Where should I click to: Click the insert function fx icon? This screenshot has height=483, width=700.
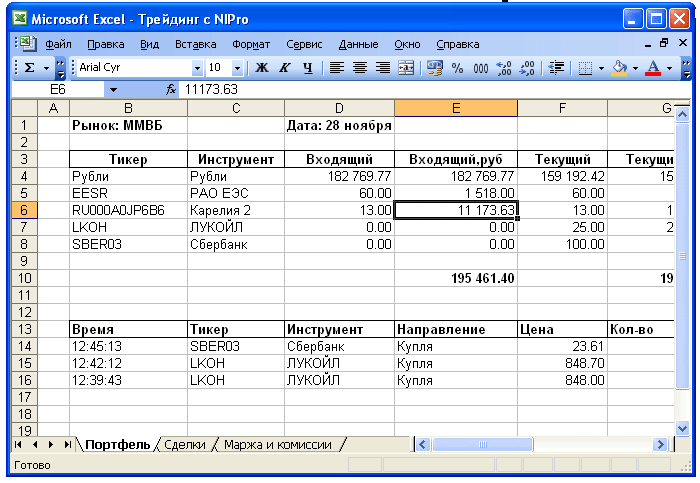tap(171, 90)
